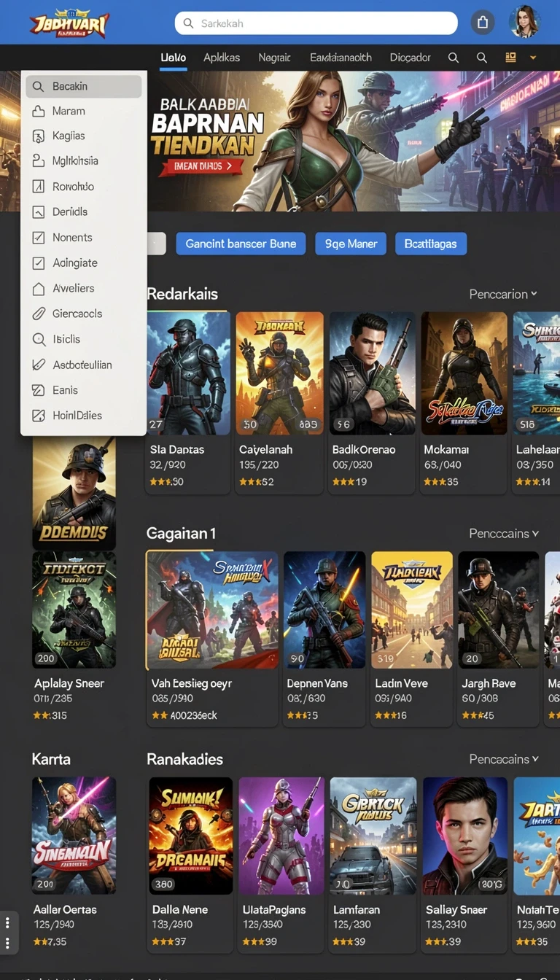
Task: Open the Sla Daptas game thumbnail
Action: [188, 373]
